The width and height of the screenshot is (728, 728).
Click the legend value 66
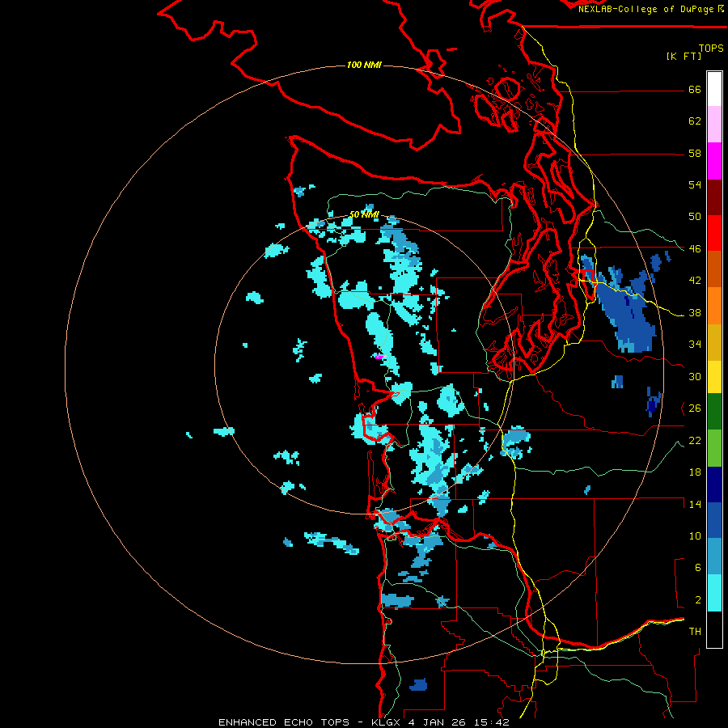(695, 90)
